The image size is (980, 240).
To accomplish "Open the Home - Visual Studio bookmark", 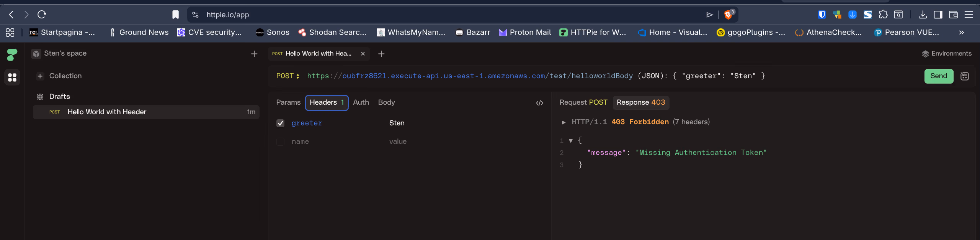I will tap(673, 33).
